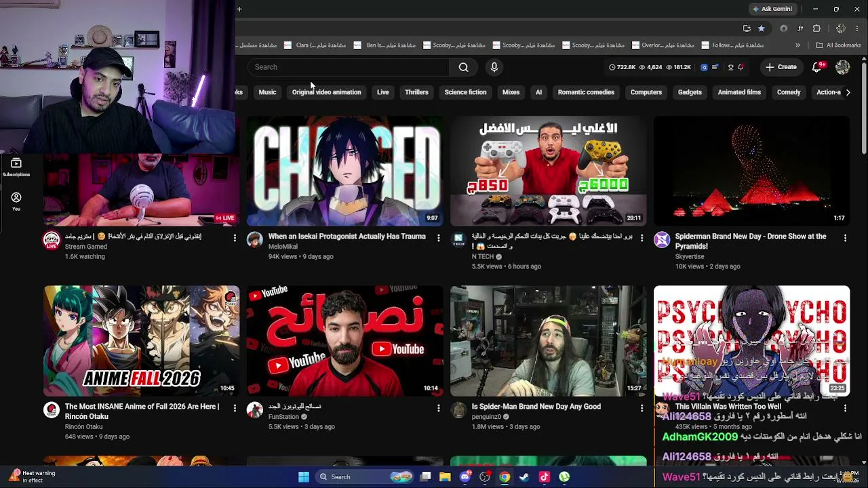Click the taskbar Search box
Image resolution: width=868 pixels, height=488 pixels.
tap(365, 476)
